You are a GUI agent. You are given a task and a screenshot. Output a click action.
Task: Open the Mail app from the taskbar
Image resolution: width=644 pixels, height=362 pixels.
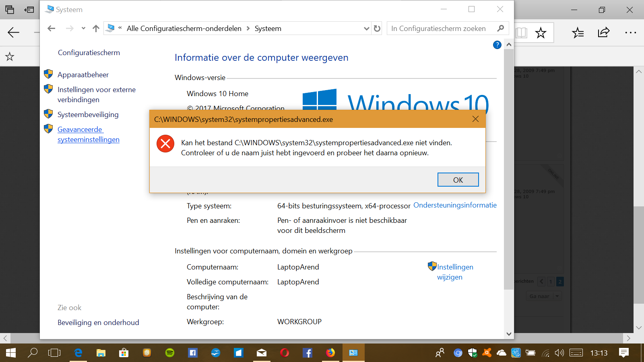click(x=262, y=353)
